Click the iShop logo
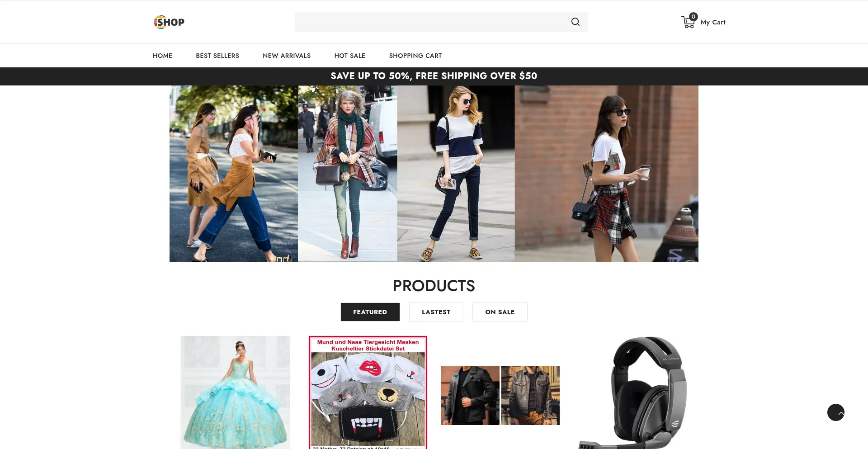The height and width of the screenshot is (449, 868). click(x=169, y=22)
